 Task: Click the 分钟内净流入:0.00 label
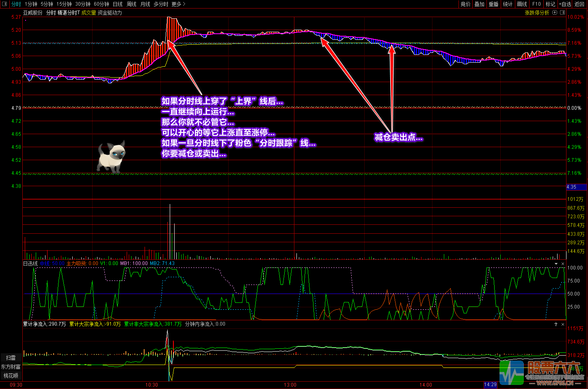coord(205,324)
